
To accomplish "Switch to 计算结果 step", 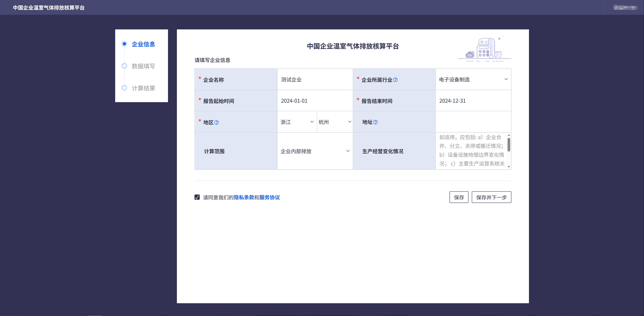I will pos(143,88).
